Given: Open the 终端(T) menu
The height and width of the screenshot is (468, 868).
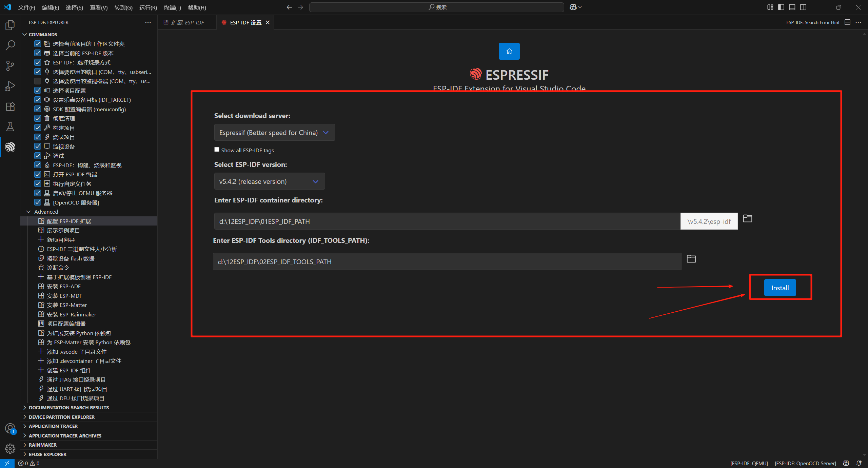Looking at the screenshot, I should [172, 7].
